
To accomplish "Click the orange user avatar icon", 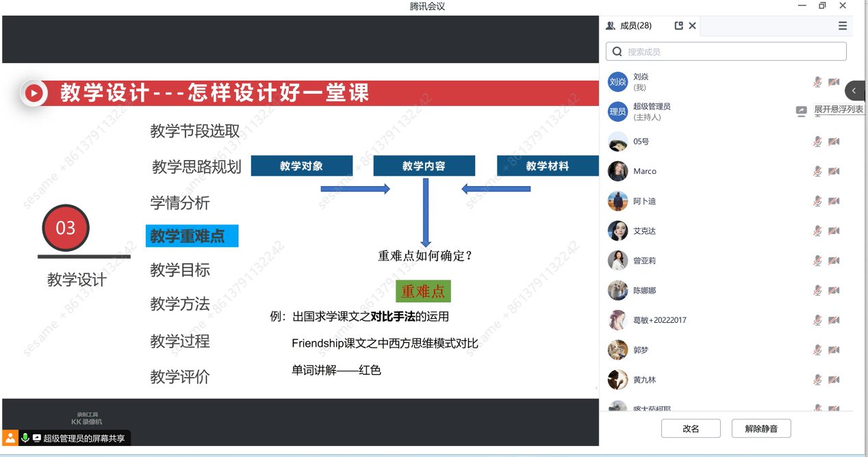I will click(10, 438).
